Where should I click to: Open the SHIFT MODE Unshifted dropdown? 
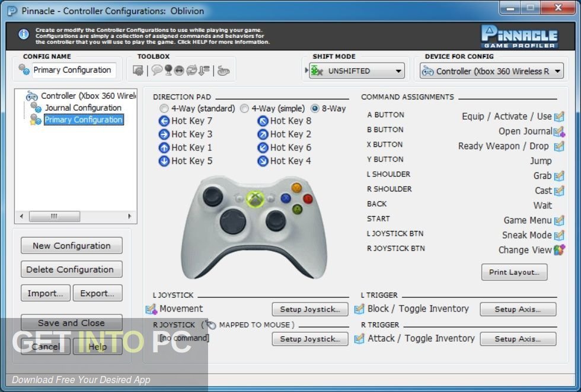click(357, 70)
